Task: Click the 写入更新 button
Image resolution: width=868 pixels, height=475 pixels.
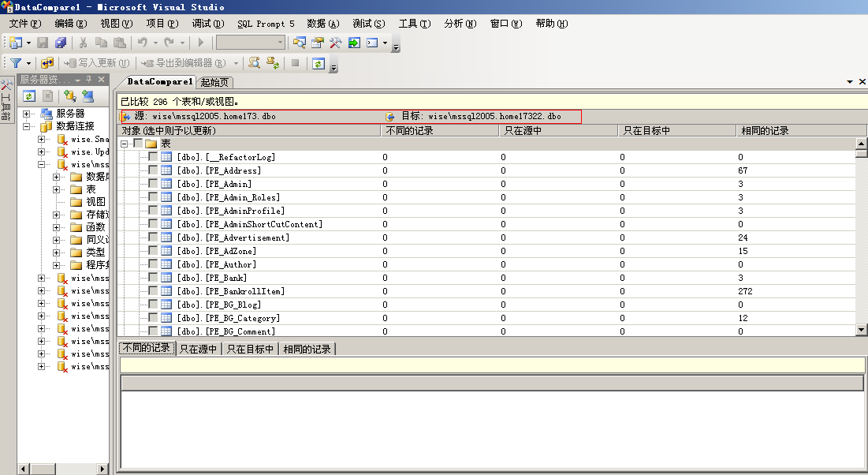Action: [98, 63]
